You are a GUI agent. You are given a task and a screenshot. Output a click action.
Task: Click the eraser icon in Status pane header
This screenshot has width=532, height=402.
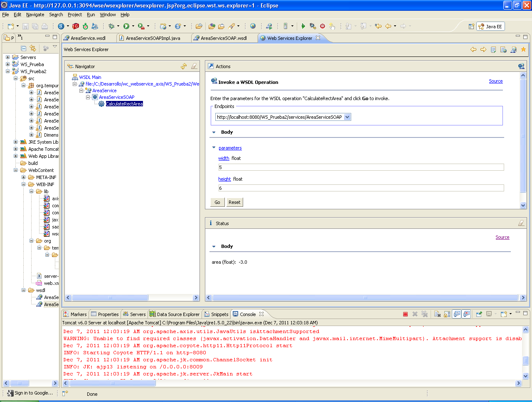click(x=521, y=223)
